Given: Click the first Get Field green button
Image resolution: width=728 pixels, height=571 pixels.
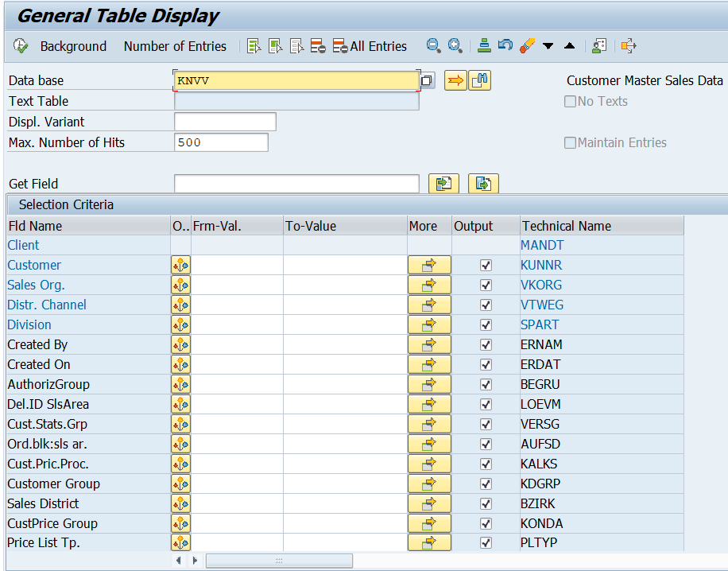Looking at the screenshot, I should (x=443, y=184).
